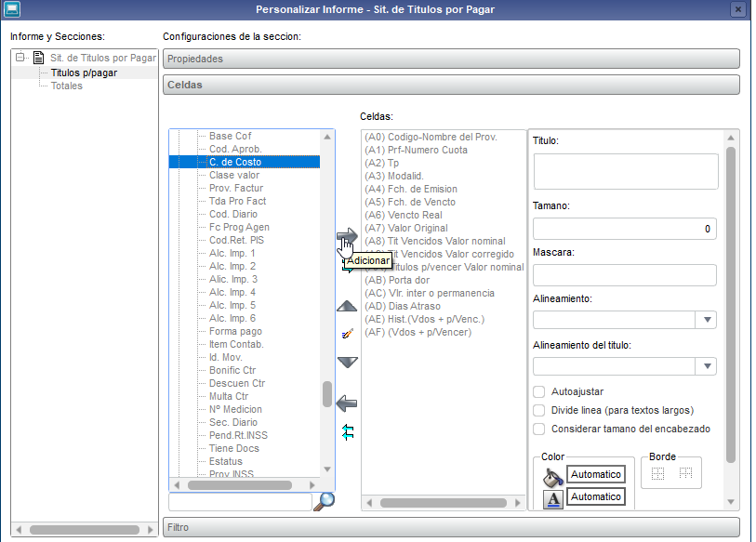Select Pend.Rt.INSS field

point(238,435)
